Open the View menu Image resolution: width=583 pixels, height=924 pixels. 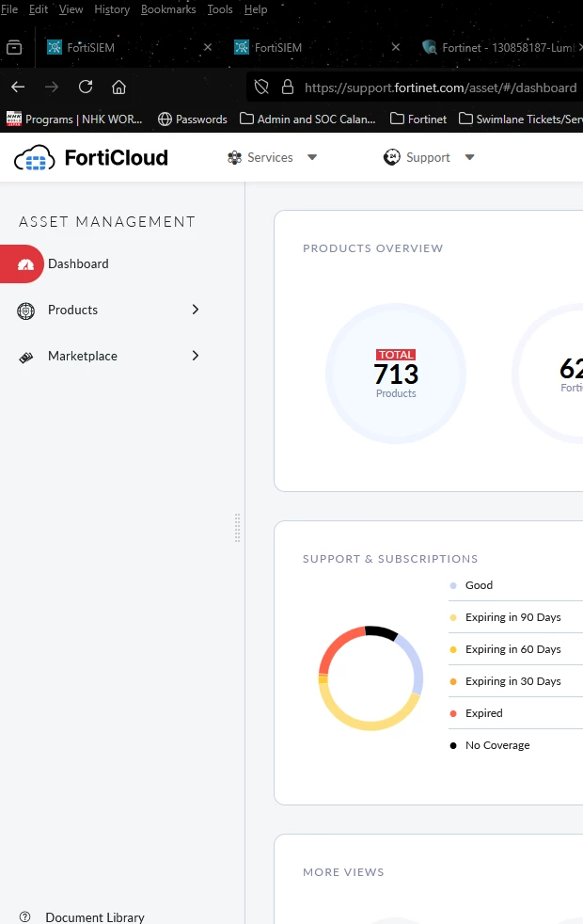tap(71, 9)
